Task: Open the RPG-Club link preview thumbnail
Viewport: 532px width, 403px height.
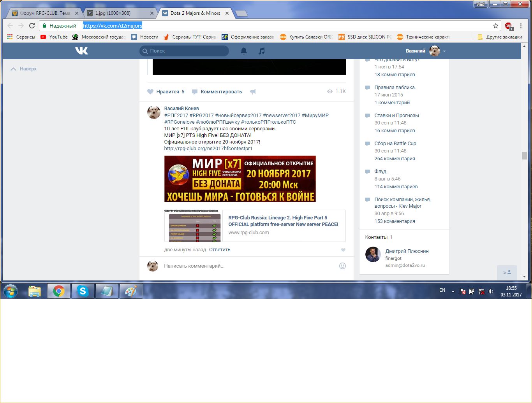Action: pyautogui.click(x=194, y=226)
